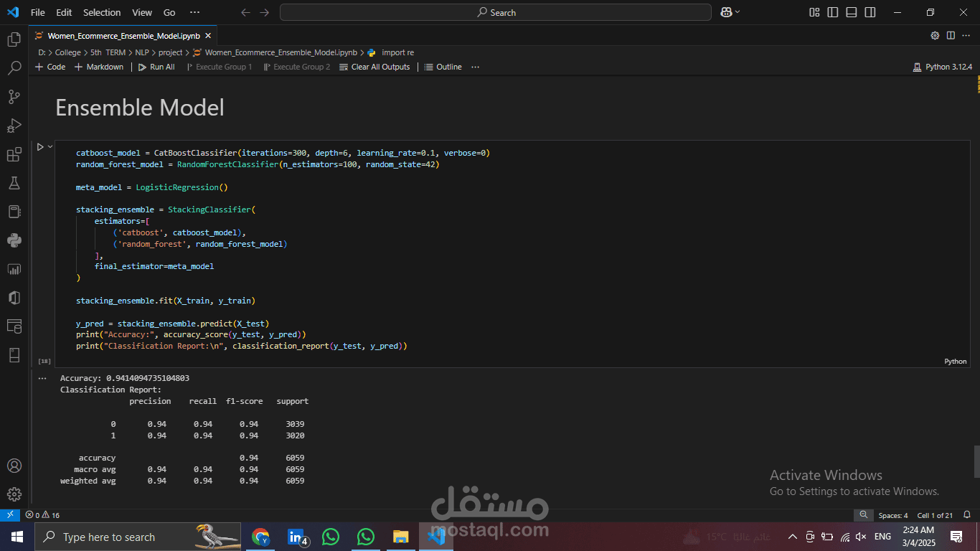The height and width of the screenshot is (551, 980).
Task: Click the notebook vertical scrollbar thumb
Action: 976,461
